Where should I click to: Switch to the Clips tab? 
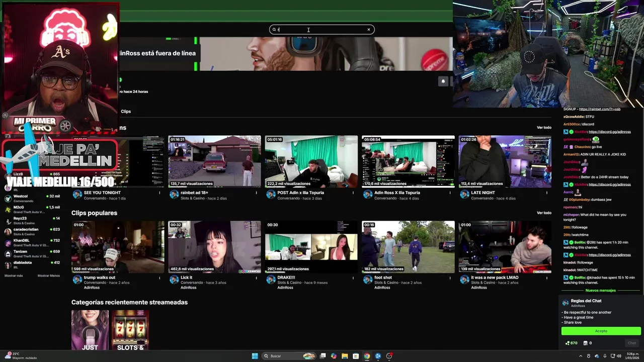126,112
